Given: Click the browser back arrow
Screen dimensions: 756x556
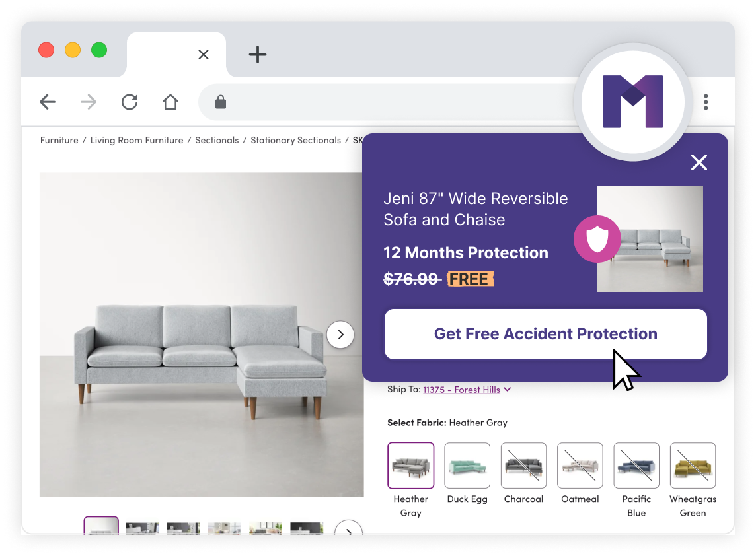Looking at the screenshot, I should tap(48, 102).
